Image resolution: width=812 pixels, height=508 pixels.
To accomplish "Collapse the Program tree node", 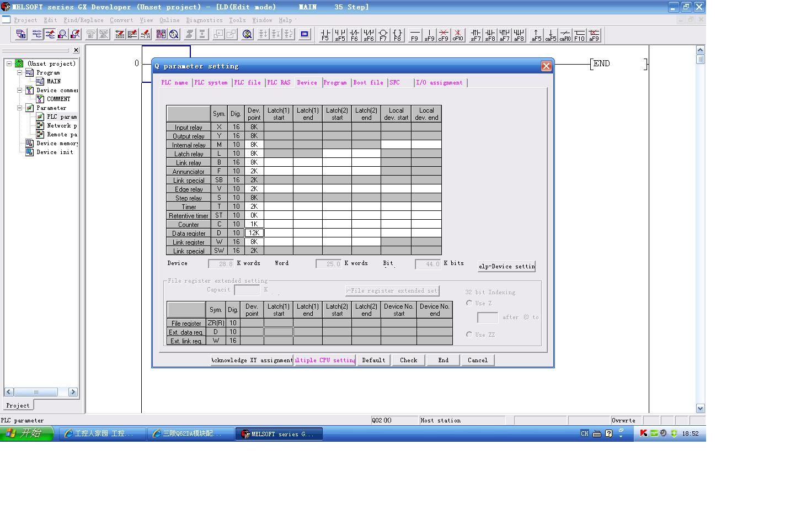I will pyautogui.click(x=19, y=72).
